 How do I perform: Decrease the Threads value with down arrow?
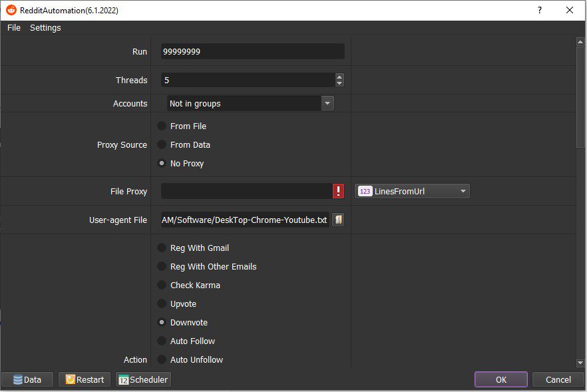coord(339,83)
